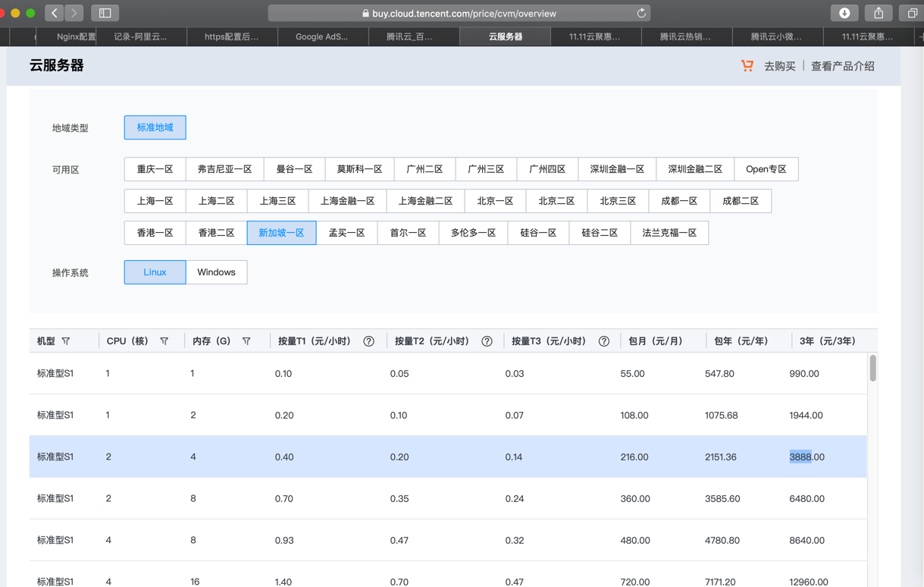The width and height of the screenshot is (924, 587).
Task: Choose the 首尔一区 zone
Action: 408,233
